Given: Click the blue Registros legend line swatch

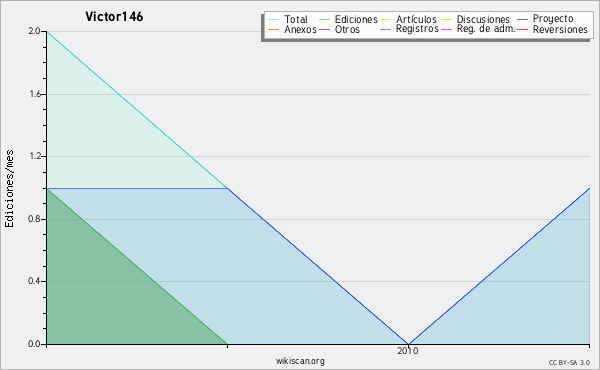Looking at the screenshot, I should pos(386,29).
